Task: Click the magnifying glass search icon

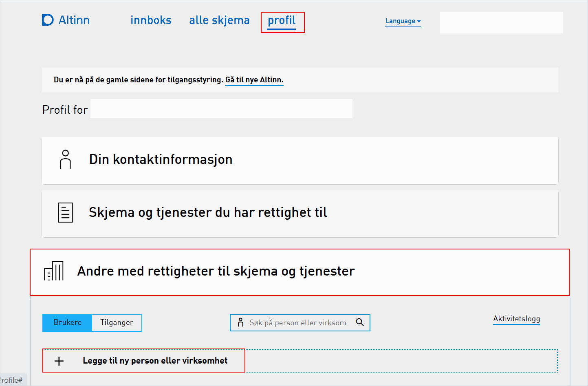Action: click(360, 322)
